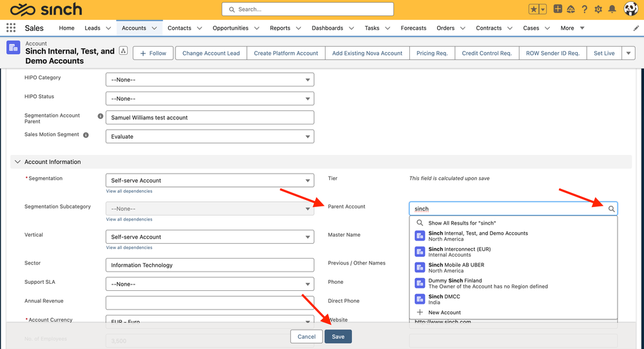The image size is (644, 349).
Task: Click the Save button
Action: coord(338,336)
